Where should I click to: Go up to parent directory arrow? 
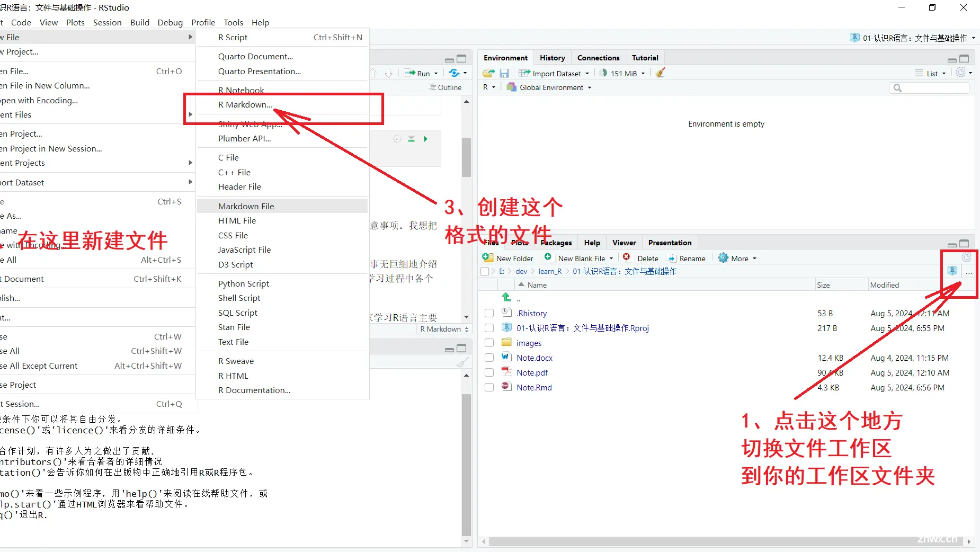[x=506, y=297]
